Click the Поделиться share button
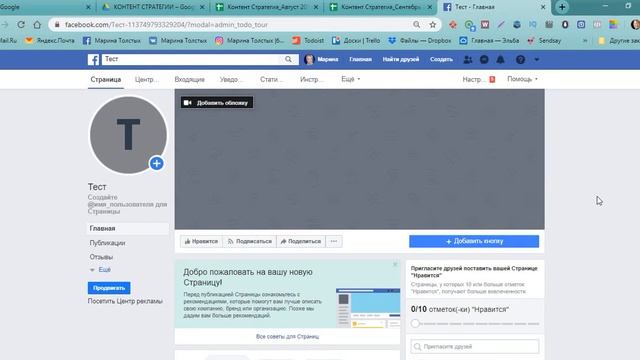The width and height of the screenshot is (640, 360). [301, 241]
